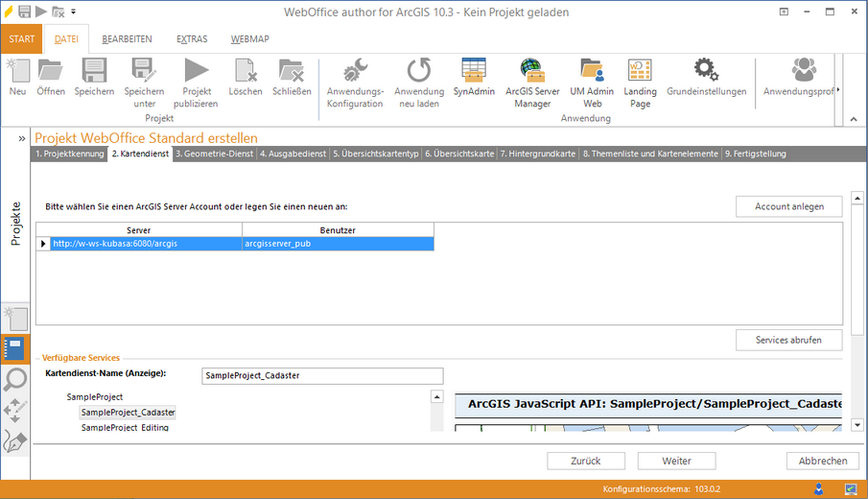Screen dimensions: 868x499
Task: Select SampleProject_Editing in the service tree
Action: tap(125, 427)
